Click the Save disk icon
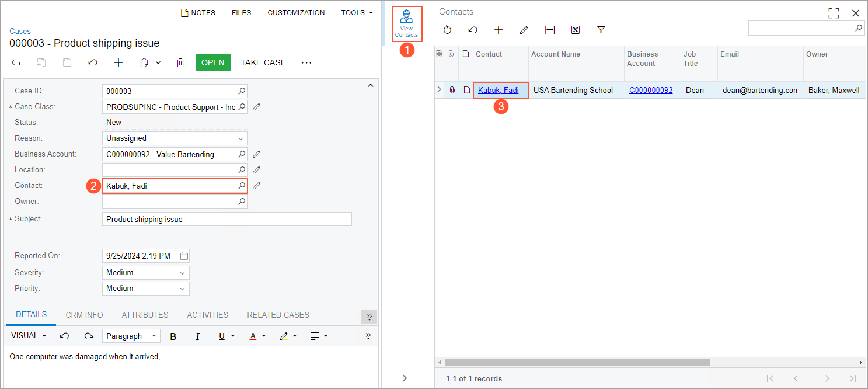The image size is (868, 389). 67,62
